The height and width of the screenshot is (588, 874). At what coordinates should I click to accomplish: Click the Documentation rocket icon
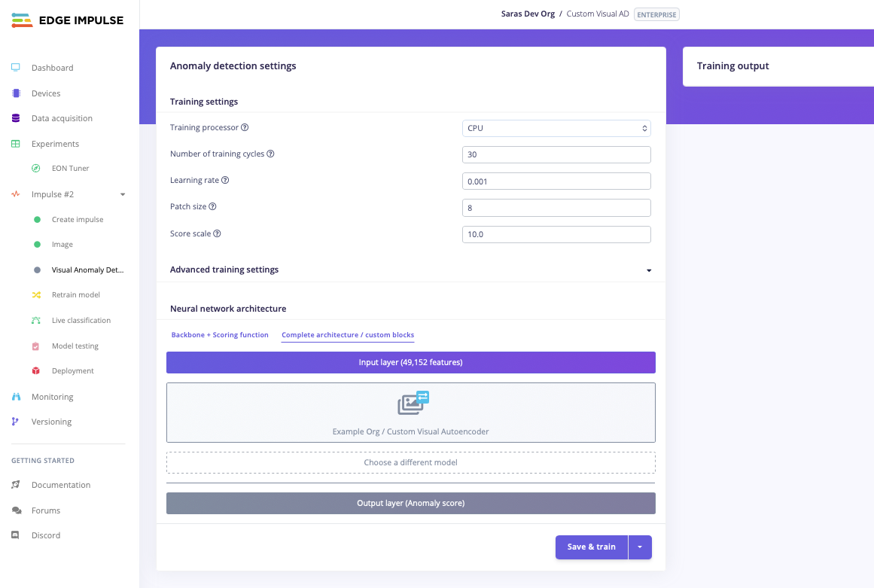[16, 485]
